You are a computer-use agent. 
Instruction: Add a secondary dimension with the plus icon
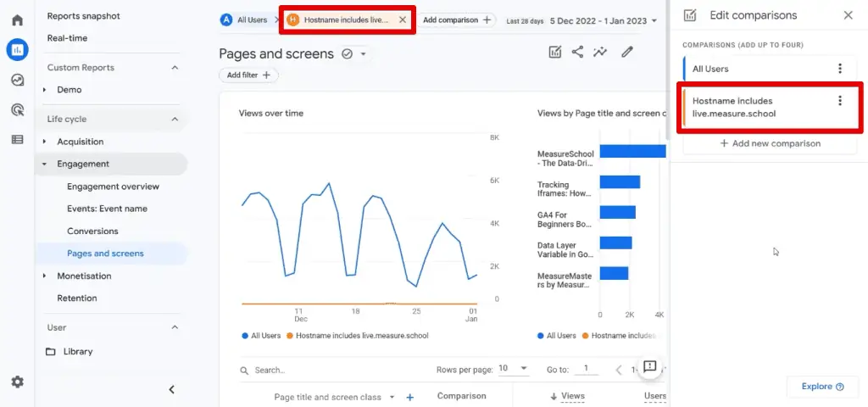coord(410,397)
